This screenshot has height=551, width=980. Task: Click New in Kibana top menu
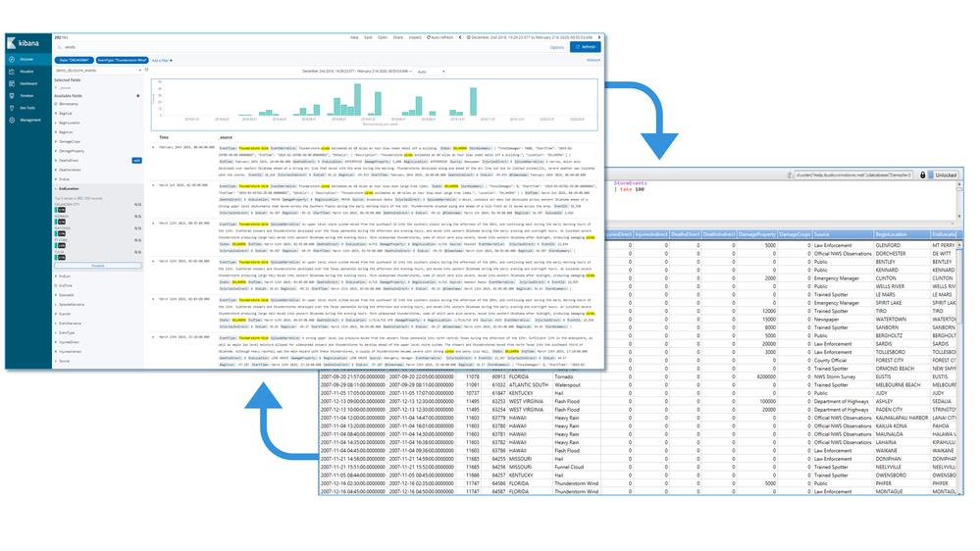354,37
